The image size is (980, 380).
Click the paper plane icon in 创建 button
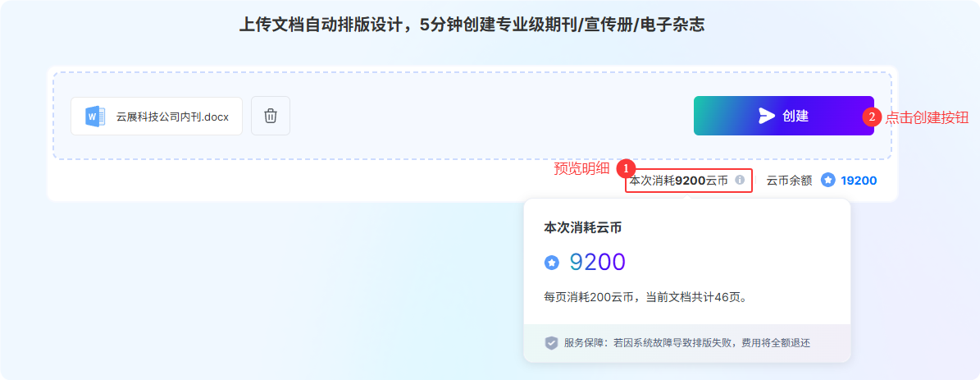(x=766, y=116)
